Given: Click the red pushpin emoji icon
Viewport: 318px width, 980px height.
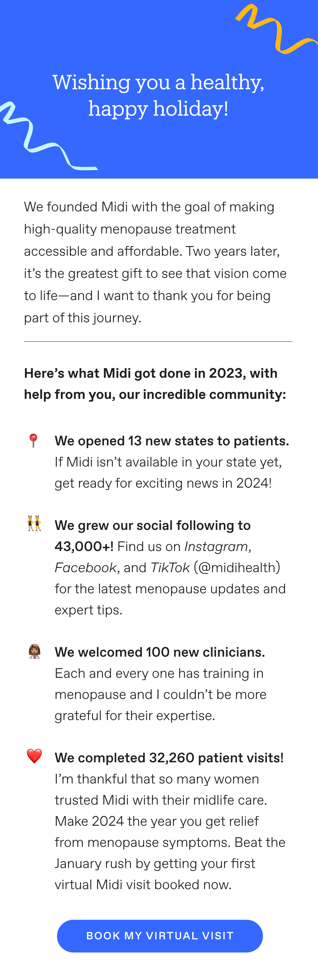Looking at the screenshot, I should 34,441.
